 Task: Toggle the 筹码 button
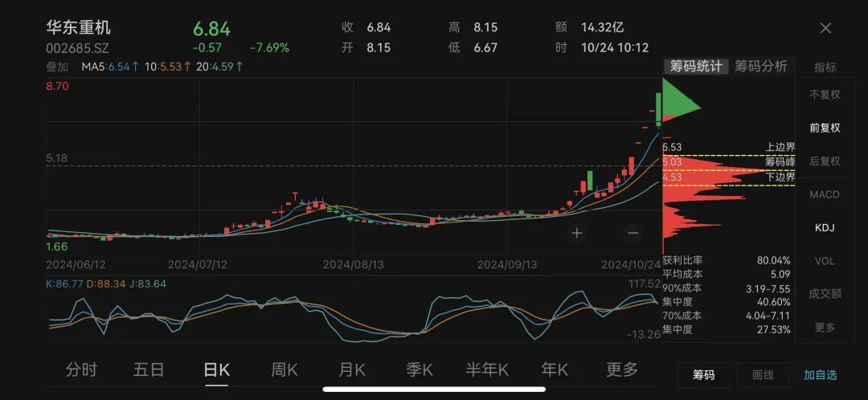(703, 375)
